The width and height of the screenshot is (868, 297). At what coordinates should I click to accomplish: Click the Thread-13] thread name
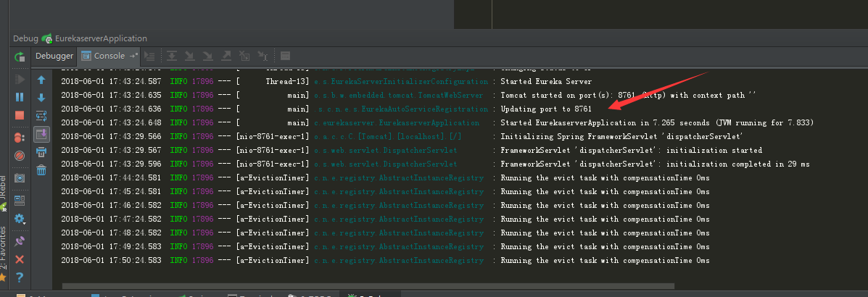[287, 81]
